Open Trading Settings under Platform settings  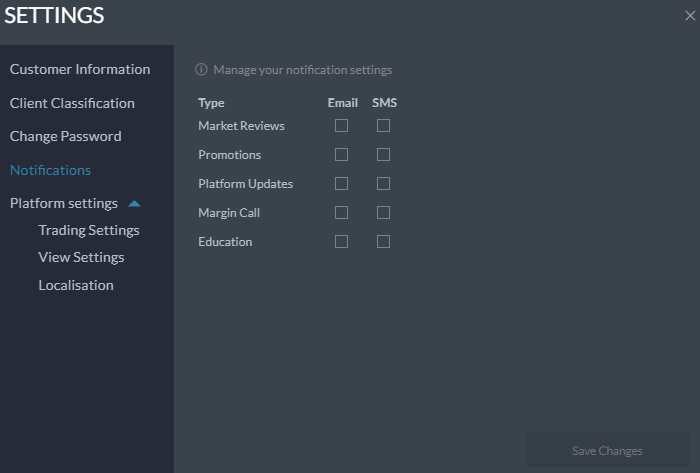point(89,230)
